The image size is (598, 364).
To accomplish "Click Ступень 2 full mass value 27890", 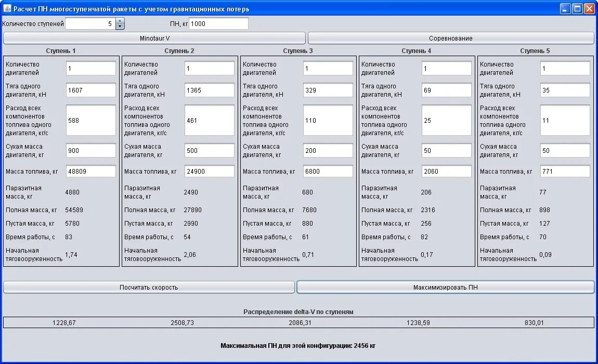I will [x=192, y=210].
